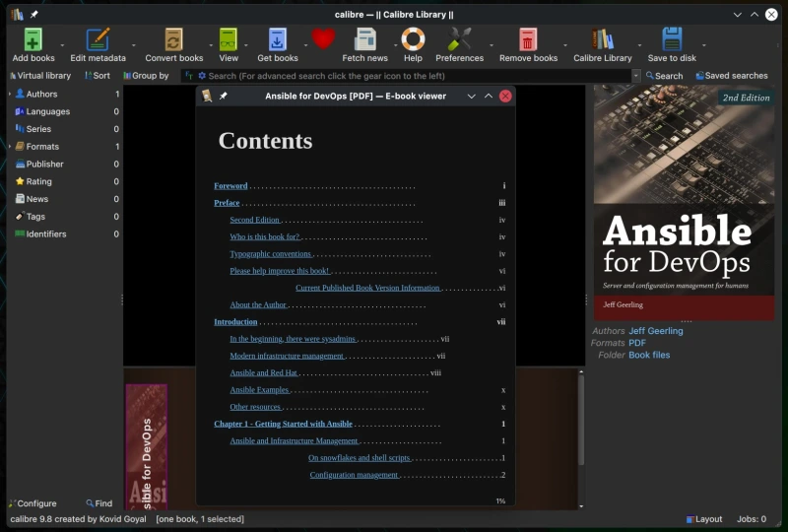Open the Save to disk dropdown arrow
The image size is (788, 532).
pyautogui.click(x=703, y=45)
